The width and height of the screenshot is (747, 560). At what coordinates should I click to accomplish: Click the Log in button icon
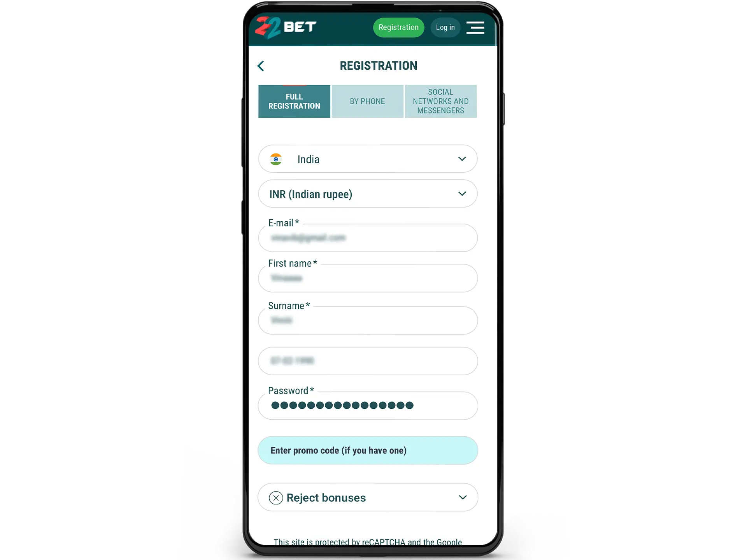(445, 27)
